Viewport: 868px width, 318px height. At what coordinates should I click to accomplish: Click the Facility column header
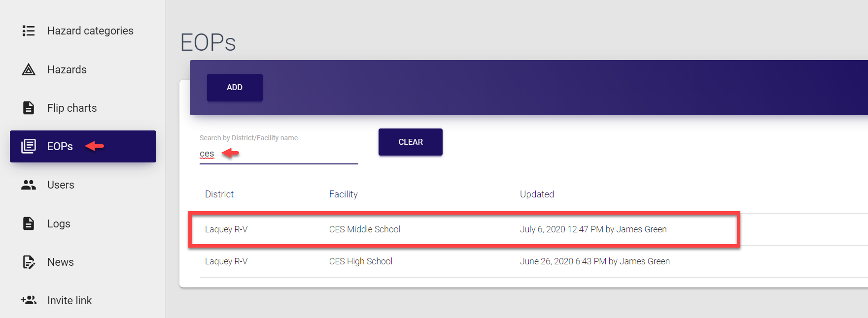click(344, 194)
